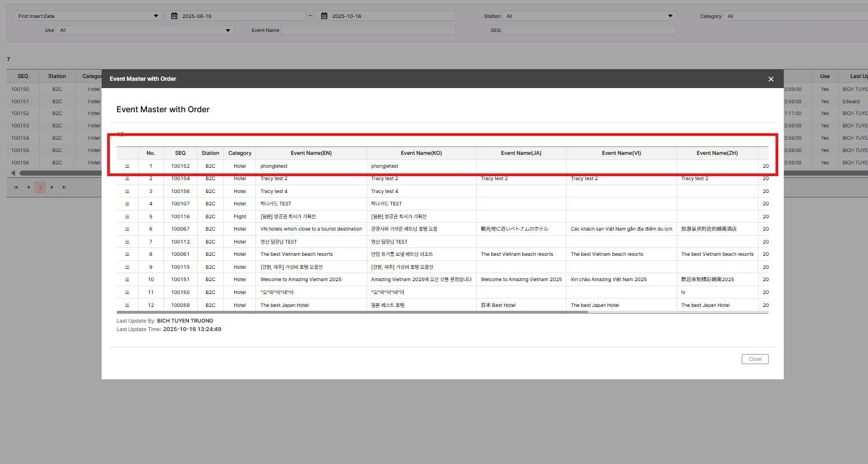Expand the First Insert Date dropdown

point(156,16)
